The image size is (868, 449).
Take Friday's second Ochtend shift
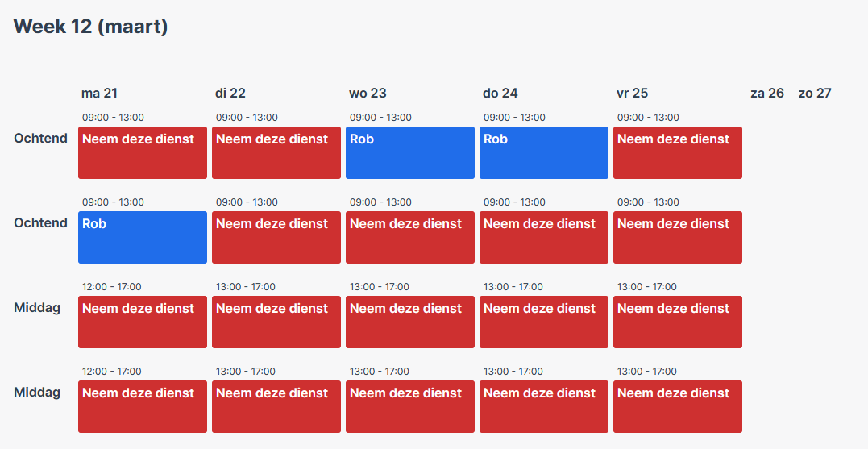pos(678,238)
